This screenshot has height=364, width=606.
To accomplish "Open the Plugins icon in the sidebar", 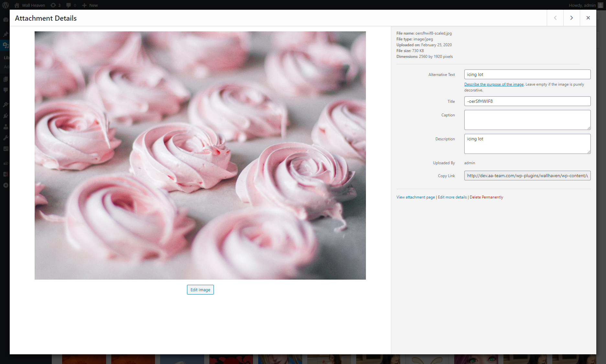I will point(6,116).
